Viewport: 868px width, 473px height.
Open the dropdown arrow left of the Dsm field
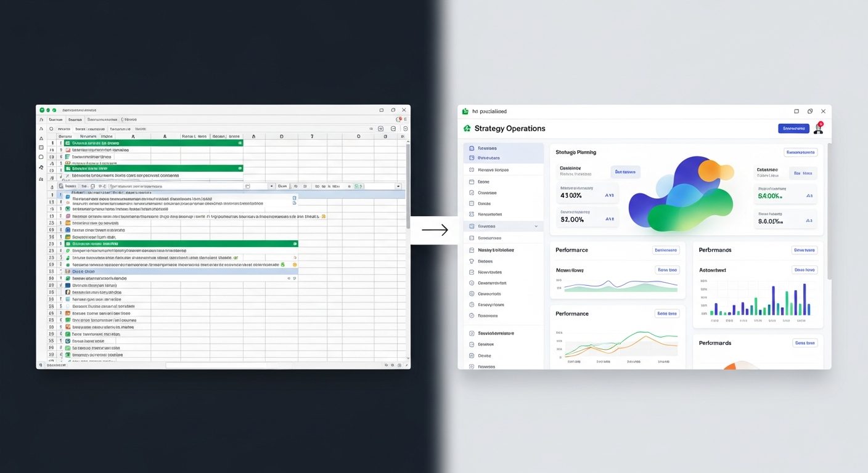coord(271,186)
